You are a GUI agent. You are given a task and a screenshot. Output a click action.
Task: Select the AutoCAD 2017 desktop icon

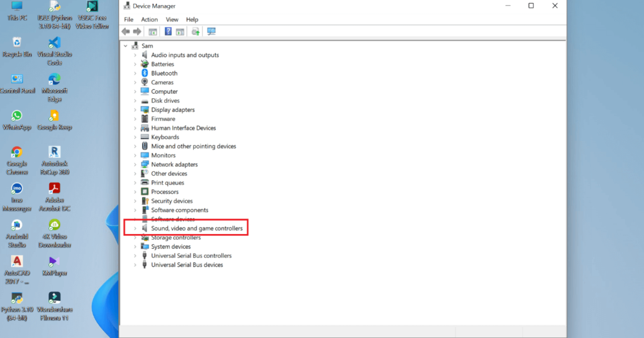click(17, 270)
